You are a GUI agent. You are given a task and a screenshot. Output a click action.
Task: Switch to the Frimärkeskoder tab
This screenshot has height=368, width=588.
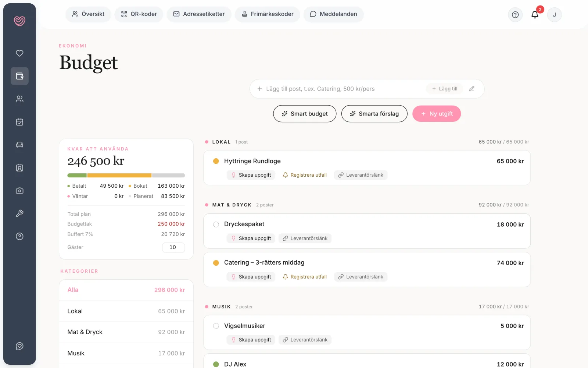tap(268, 14)
